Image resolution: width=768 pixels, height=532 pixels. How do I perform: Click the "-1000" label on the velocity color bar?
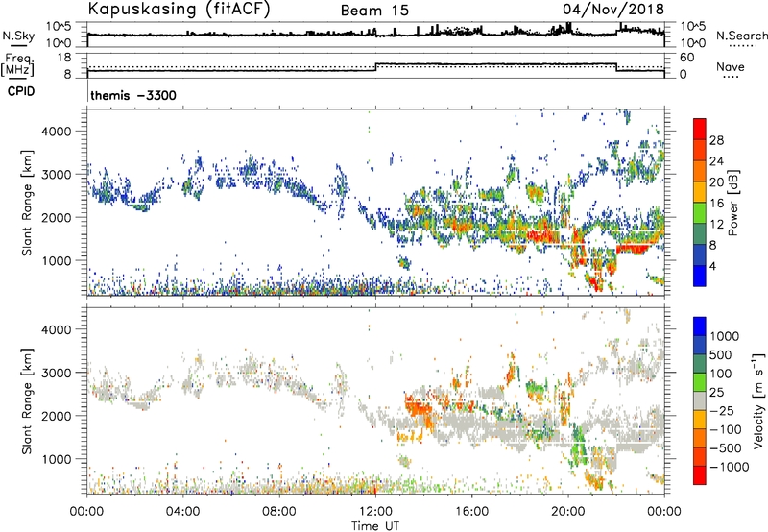coord(730,467)
